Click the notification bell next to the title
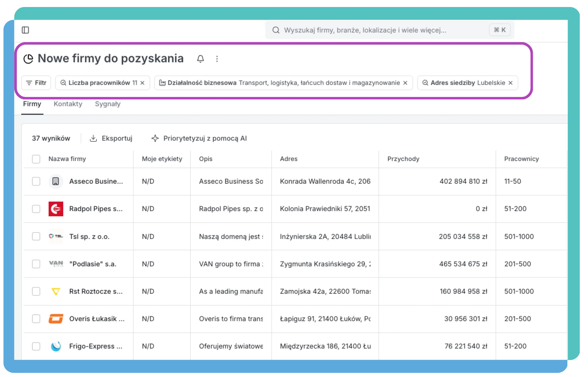Screen dimensions: 588x377 [201, 59]
